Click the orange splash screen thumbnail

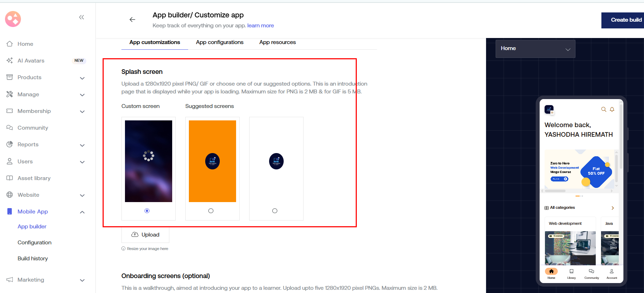tap(212, 161)
